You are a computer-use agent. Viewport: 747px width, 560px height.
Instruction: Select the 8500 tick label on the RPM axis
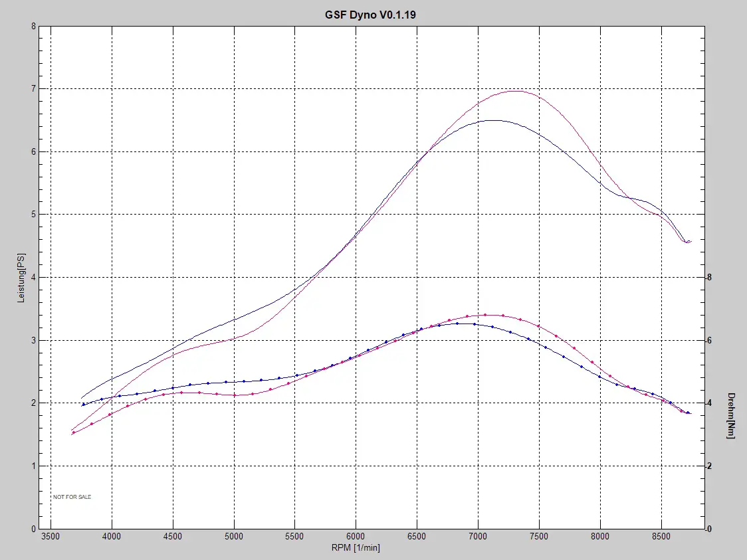coord(661,536)
